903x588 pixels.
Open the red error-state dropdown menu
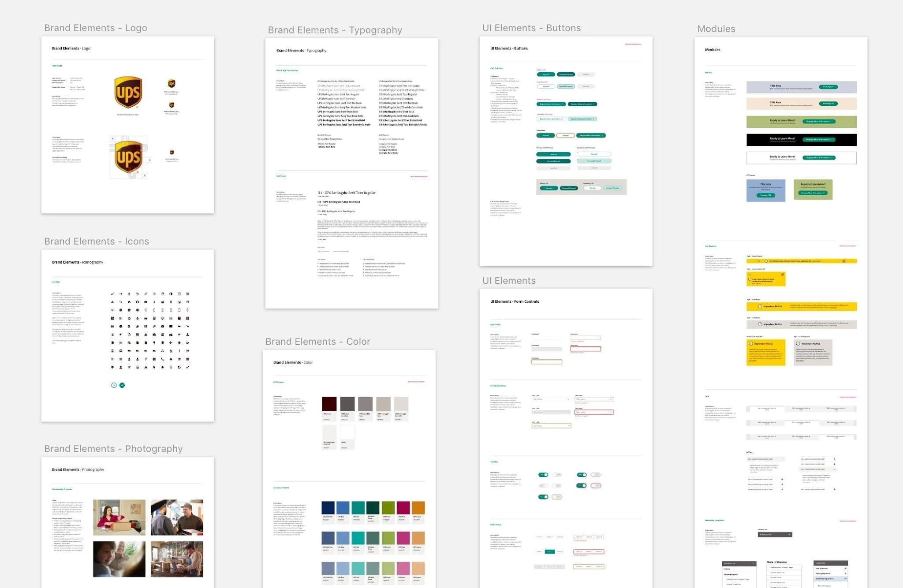[x=594, y=412]
